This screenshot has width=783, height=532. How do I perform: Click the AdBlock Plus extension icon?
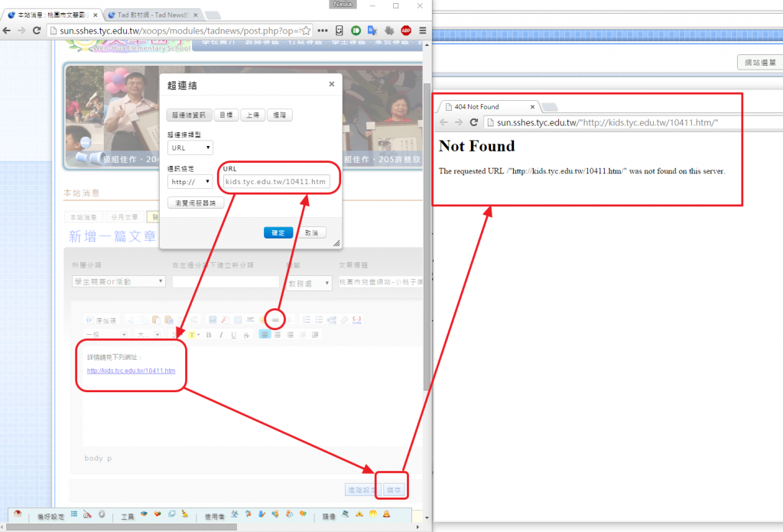pyautogui.click(x=406, y=30)
